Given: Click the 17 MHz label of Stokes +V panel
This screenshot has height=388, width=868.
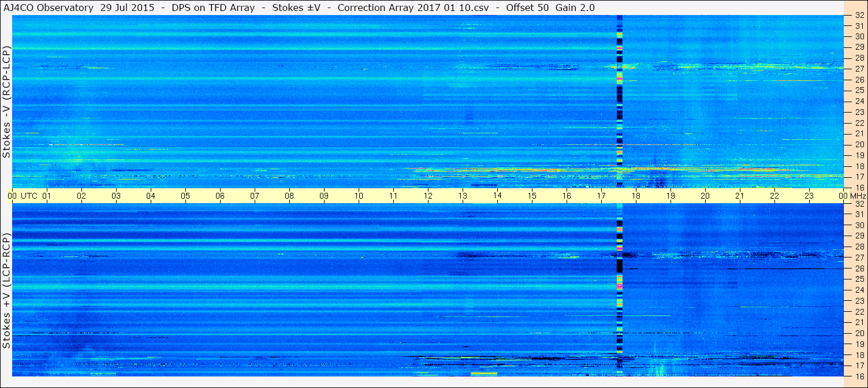Looking at the screenshot, I should point(859,365).
